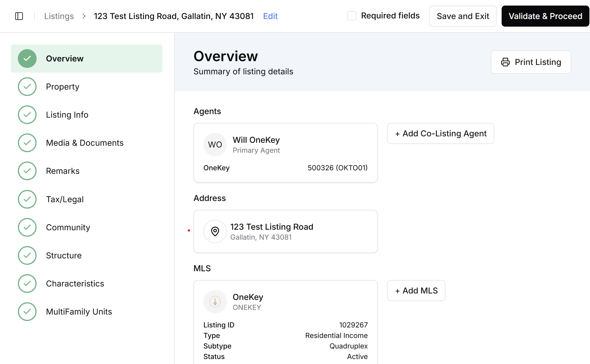
Task: Click the Listings breadcrumb link
Action: tap(59, 16)
